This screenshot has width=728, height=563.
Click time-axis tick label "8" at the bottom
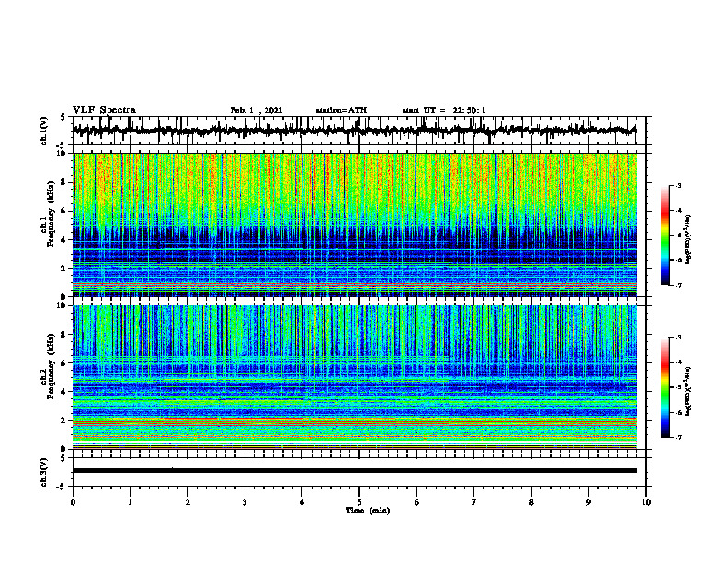point(531,502)
